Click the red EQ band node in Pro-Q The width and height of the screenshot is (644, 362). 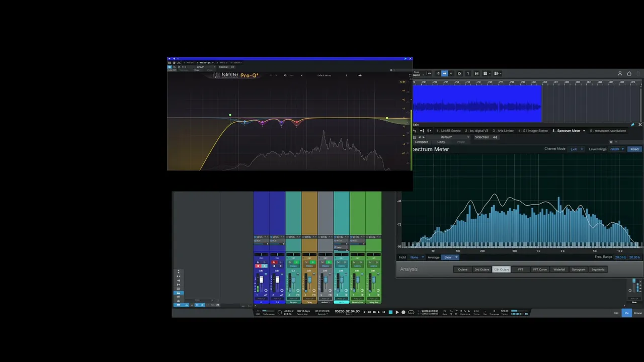click(x=297, y=122)
